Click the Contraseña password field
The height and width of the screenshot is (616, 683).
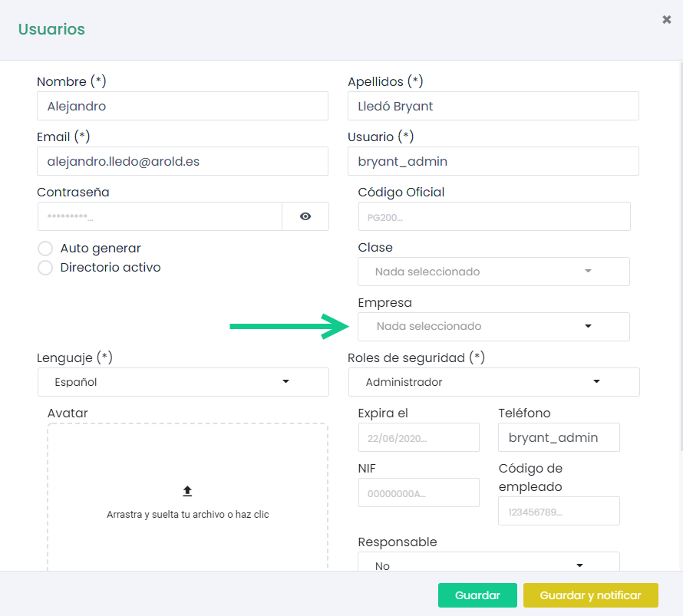pyautogui.click(x=160, y=216)
